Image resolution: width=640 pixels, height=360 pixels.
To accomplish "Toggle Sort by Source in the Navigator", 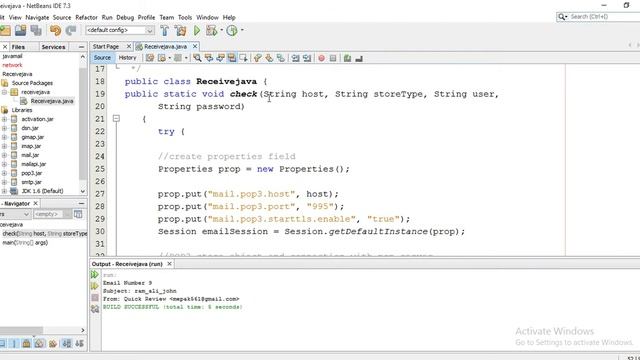I will [x=80, y=344].
